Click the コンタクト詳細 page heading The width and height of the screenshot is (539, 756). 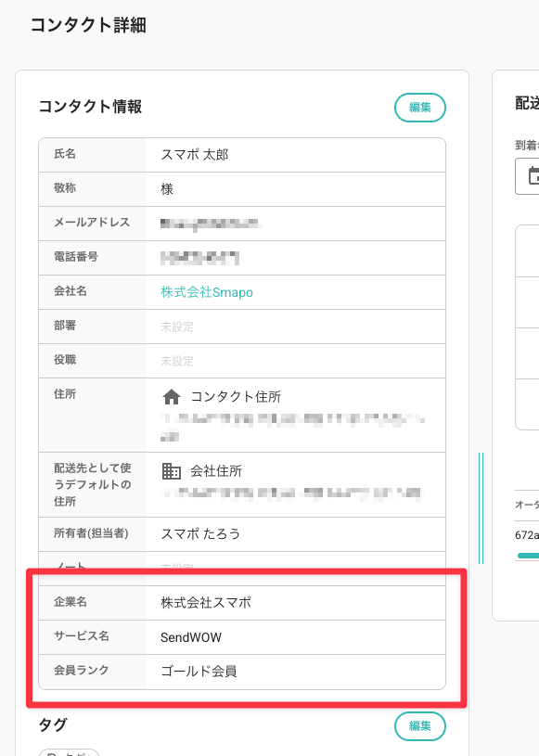point(88,25)
